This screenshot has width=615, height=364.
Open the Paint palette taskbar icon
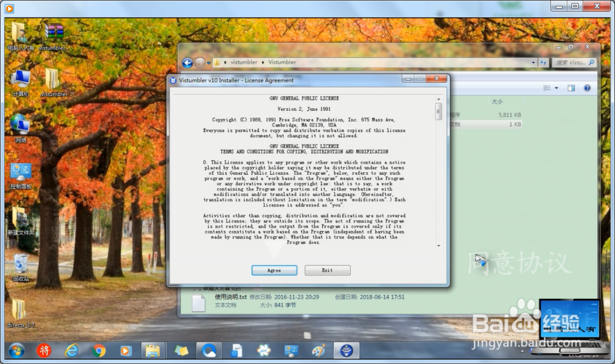pos(319,350)
